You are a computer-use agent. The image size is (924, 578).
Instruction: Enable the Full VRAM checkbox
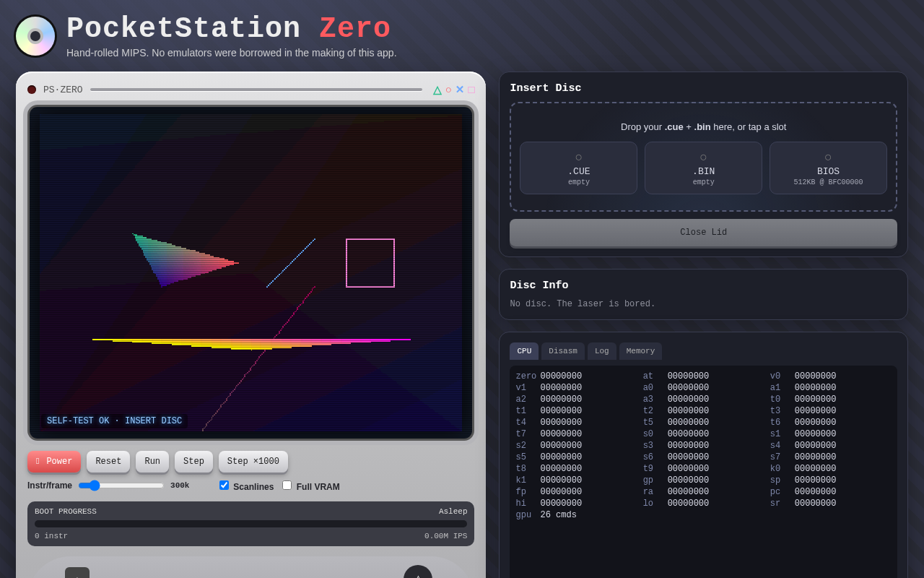(x=287, y=486)
